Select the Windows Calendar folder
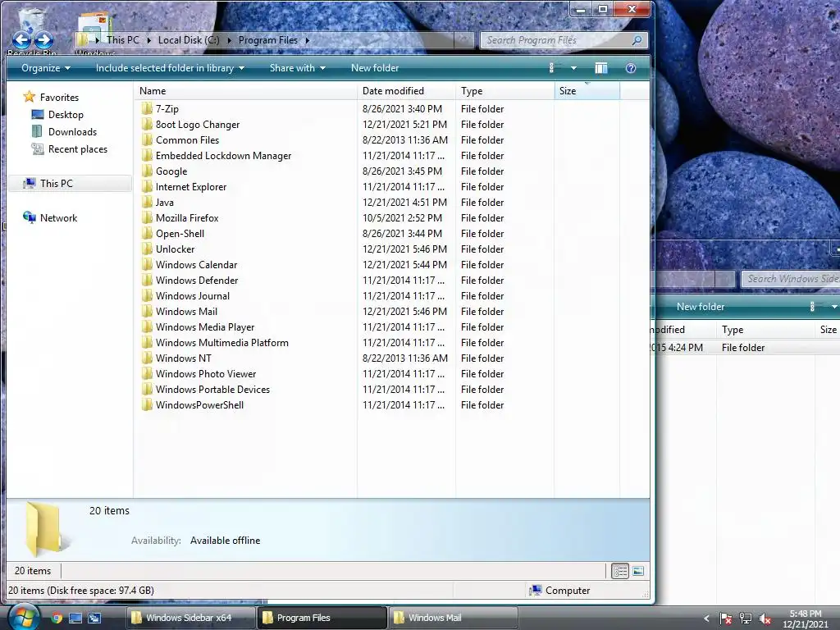 196,264
